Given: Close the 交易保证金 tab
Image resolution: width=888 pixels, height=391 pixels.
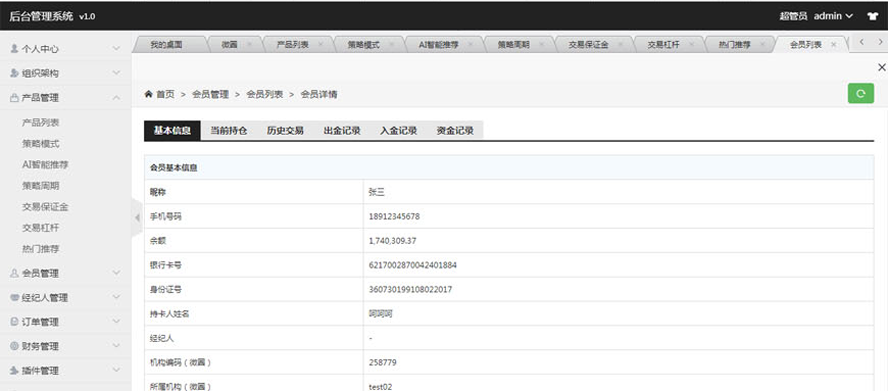Looking at the screenshot, I should point(621,45).
